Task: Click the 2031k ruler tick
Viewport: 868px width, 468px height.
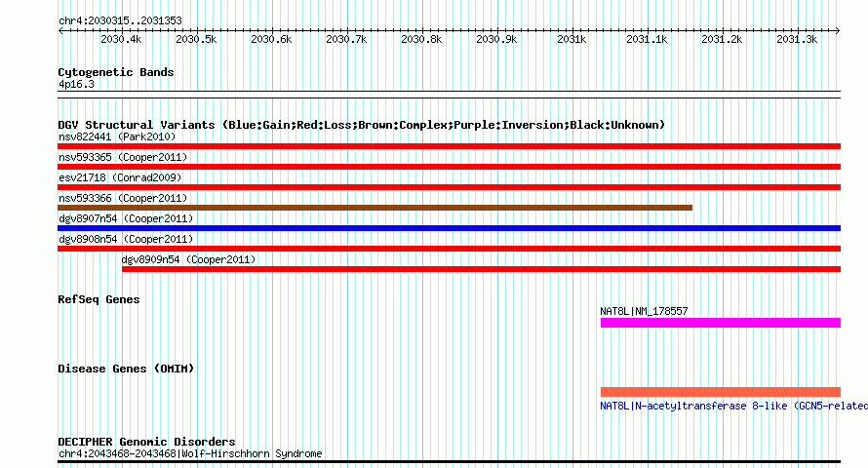Action: 572,39
